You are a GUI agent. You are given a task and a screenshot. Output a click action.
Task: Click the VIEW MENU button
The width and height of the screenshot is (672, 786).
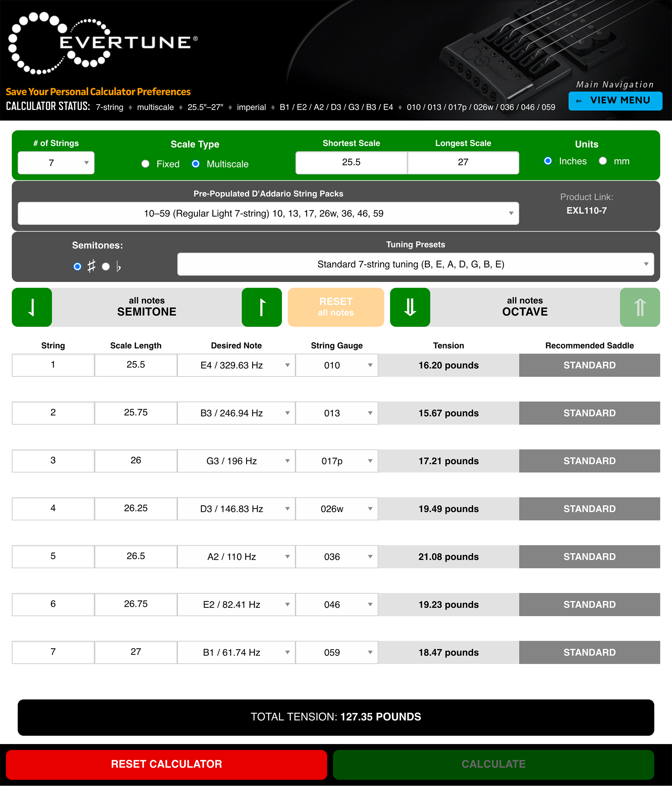[615, 100]
